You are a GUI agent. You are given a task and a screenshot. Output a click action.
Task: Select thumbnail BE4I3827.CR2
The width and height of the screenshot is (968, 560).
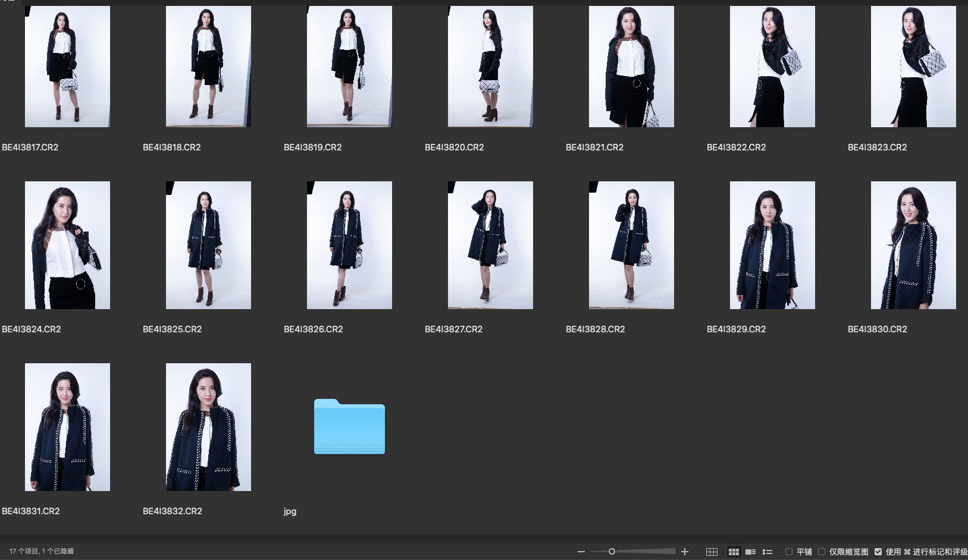490,245
